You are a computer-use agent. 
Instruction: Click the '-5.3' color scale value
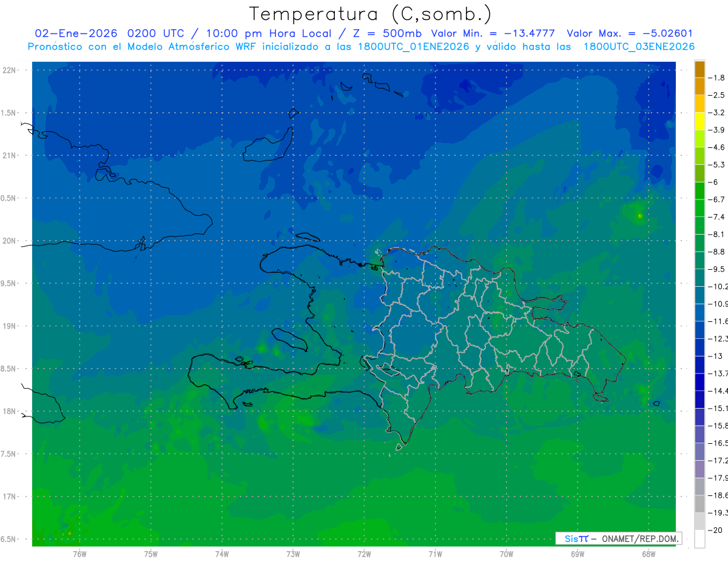[717, 165]
